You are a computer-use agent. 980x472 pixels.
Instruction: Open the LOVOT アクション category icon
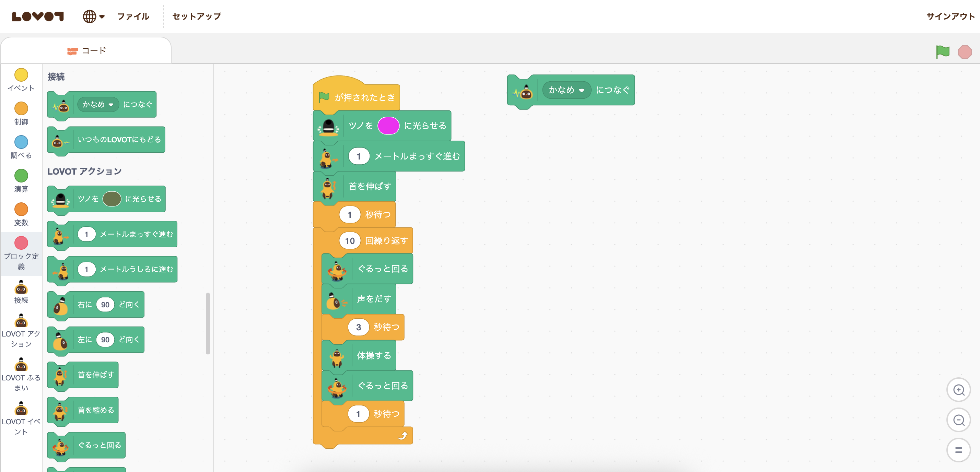point(21,321)
